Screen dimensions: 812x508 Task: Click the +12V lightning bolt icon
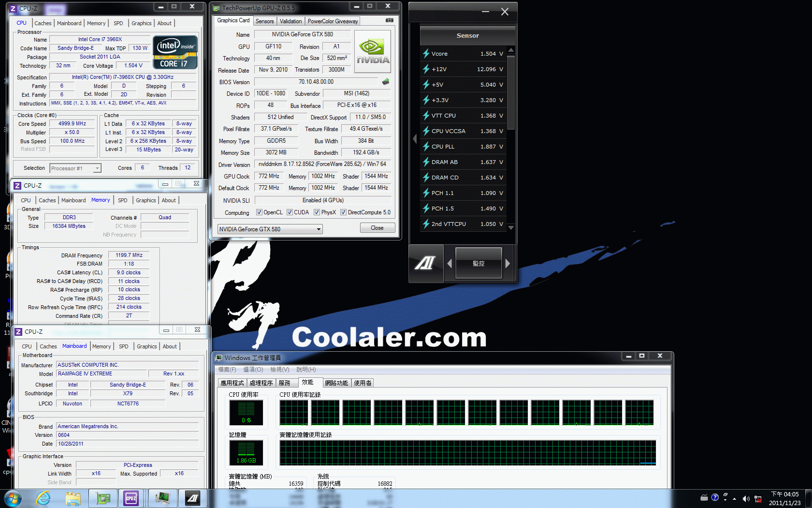[426, 69]
